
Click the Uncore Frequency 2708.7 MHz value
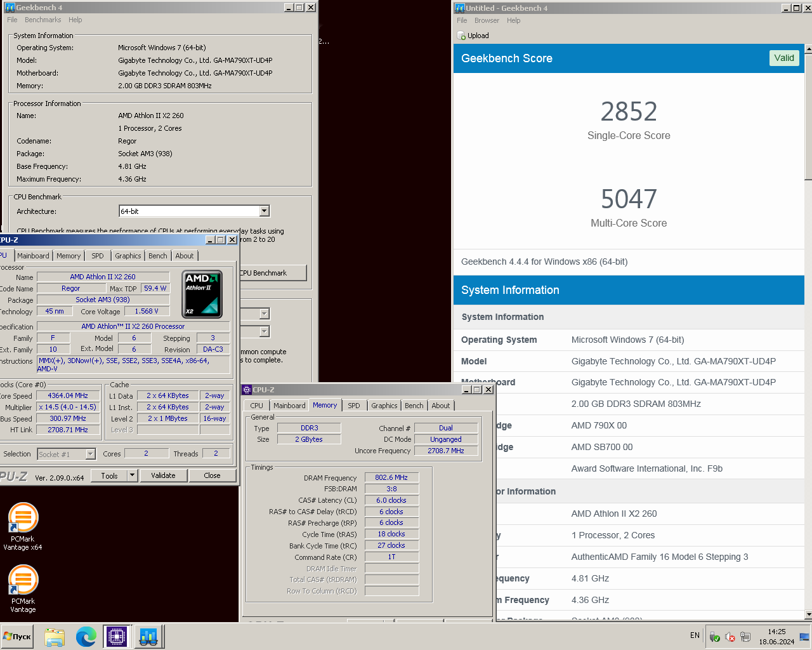tap(446, 451)
